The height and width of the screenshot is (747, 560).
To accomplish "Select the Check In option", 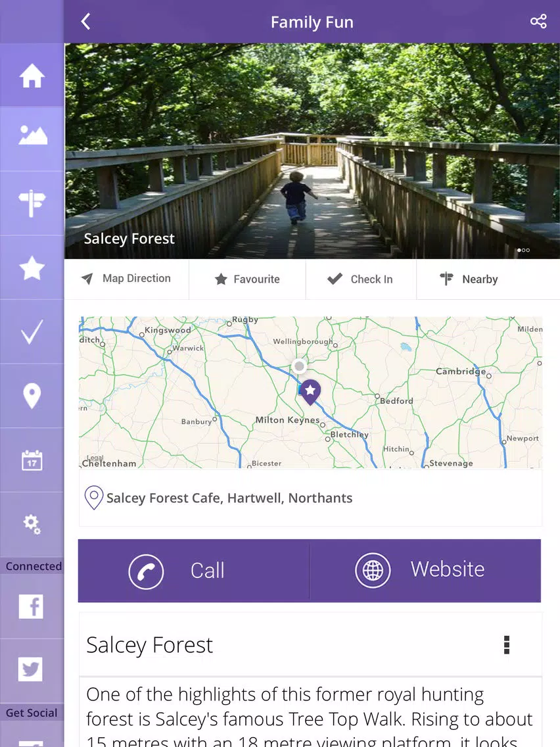I will click(360, 279).
